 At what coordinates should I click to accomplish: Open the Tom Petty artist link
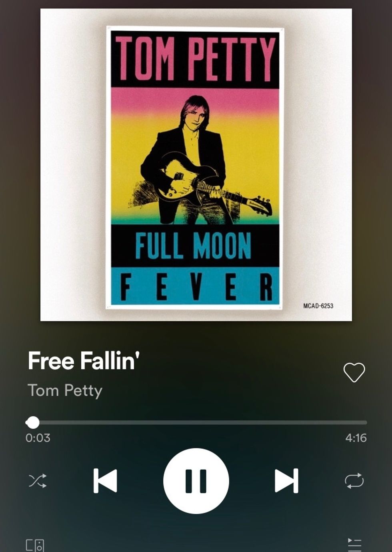65,390
